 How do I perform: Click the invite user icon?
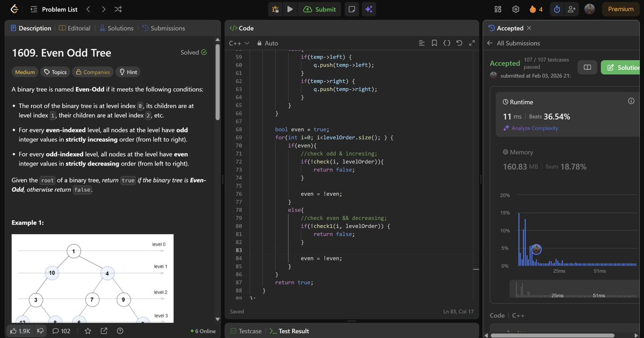pos(571,9)
